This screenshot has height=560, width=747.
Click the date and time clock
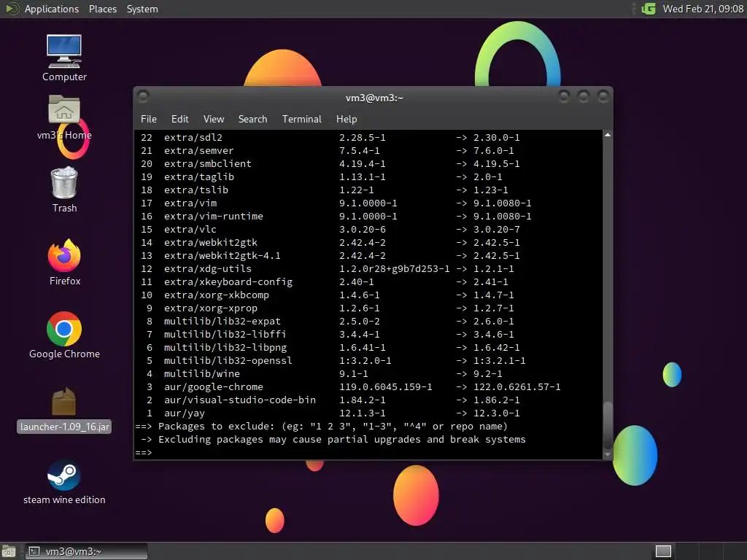(x=703, y=9)
